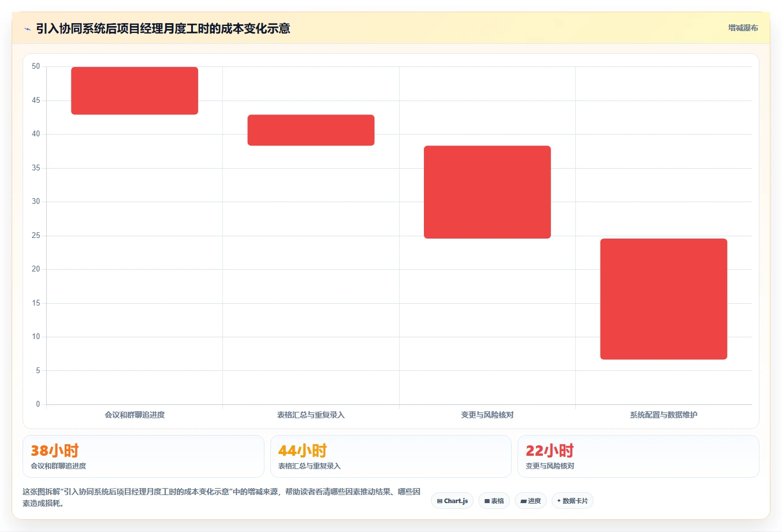Click the y-axis value 45
This screenshot has height=532, width=782.
click(36, 101)
